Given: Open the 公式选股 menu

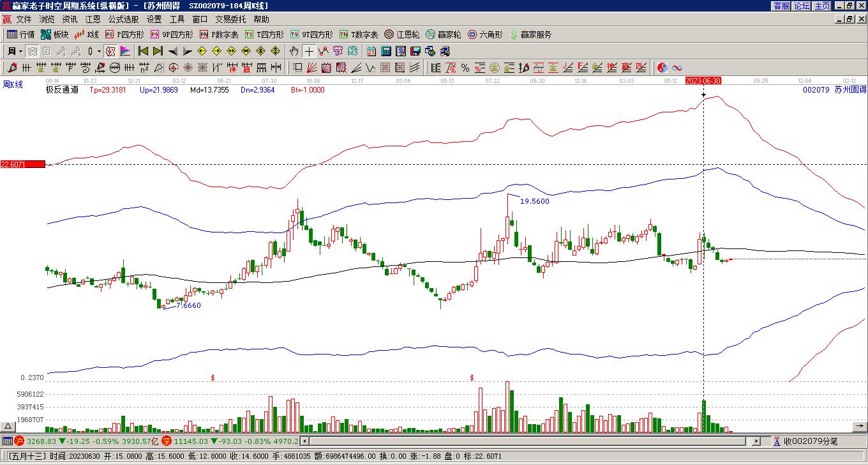Looking at the screenshot, I should pyautogui.click(x=123, y=20).
